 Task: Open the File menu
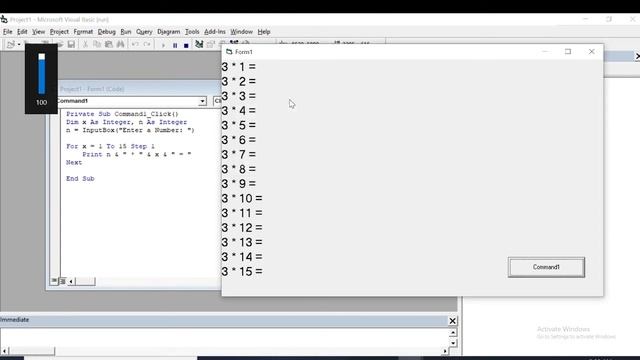point(8,32)
